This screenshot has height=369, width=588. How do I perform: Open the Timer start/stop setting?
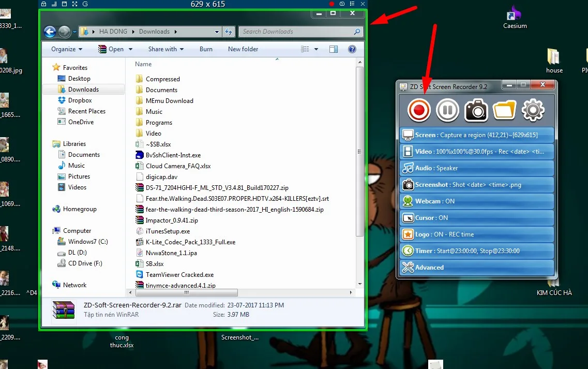coord(477,251)
